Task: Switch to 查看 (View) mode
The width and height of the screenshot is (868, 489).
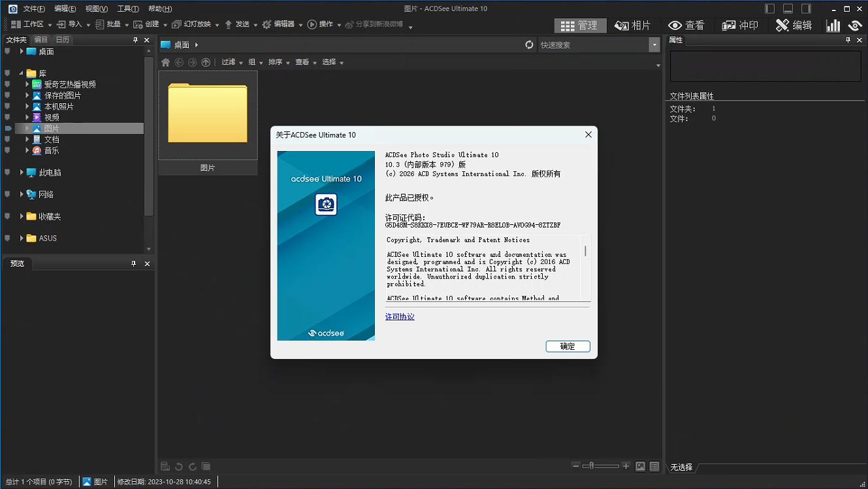Action: (686, 25)
